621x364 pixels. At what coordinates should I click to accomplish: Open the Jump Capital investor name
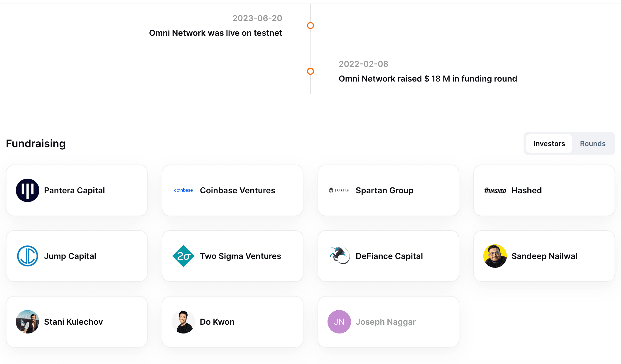pyautogui.click(x=70, y=256)
